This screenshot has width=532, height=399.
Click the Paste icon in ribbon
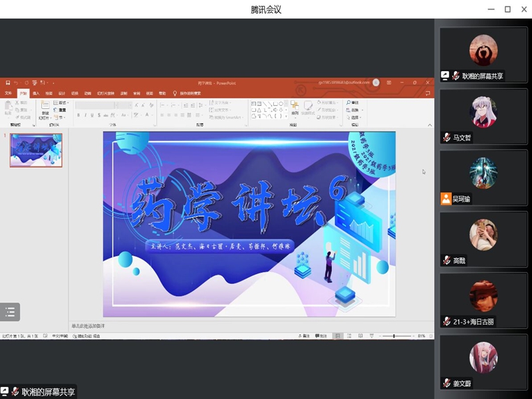(x=8, y=106)
